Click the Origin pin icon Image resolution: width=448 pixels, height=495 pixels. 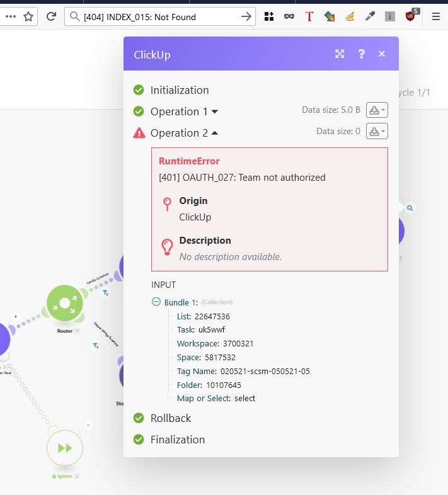point(167,204)
